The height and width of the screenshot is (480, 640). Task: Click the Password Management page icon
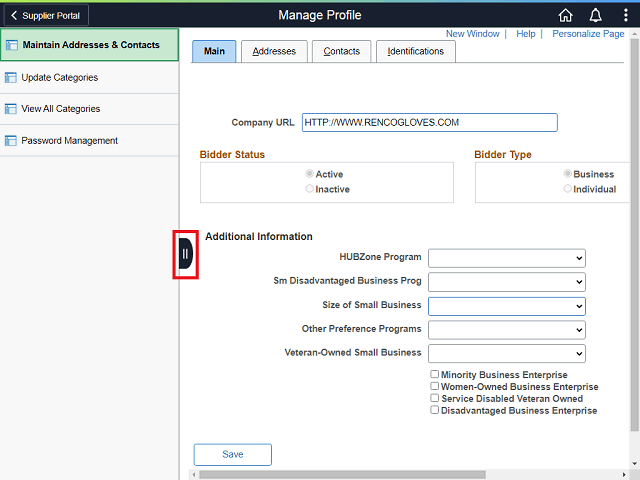(11, 141)
